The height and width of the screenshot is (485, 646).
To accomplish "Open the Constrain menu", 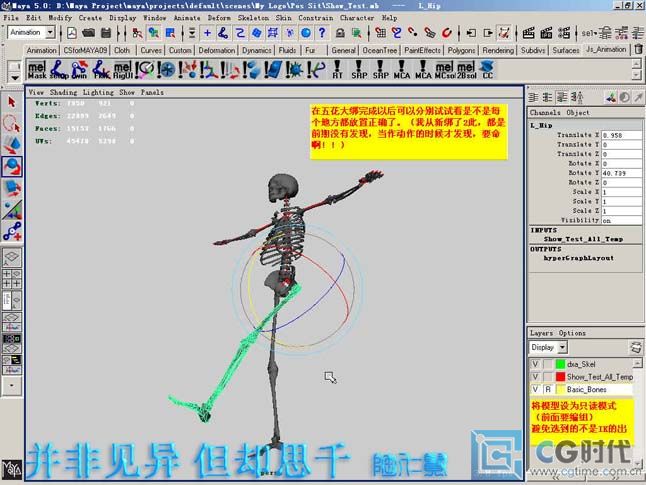I will pos(316,18).
